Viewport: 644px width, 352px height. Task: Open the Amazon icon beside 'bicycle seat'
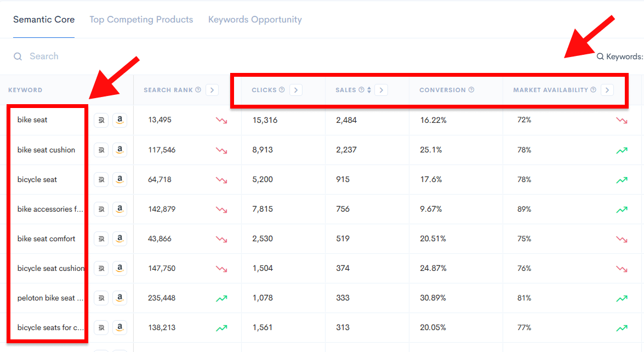(119, 179)
